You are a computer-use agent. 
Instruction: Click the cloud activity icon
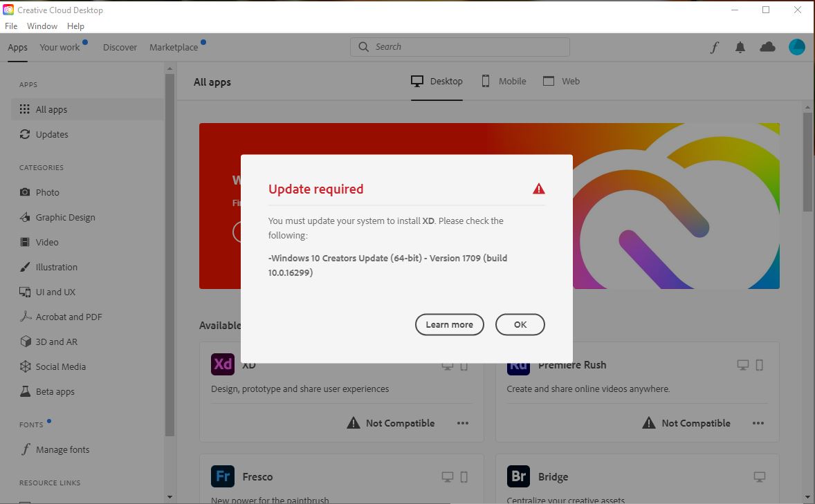[768, 47]
